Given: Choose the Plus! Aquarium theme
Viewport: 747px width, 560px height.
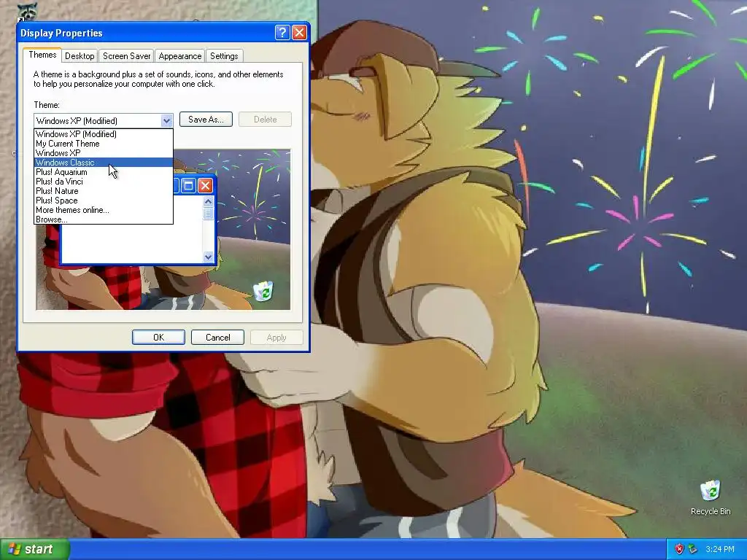Looking at the screenshot, I should [x=104, y=172].
